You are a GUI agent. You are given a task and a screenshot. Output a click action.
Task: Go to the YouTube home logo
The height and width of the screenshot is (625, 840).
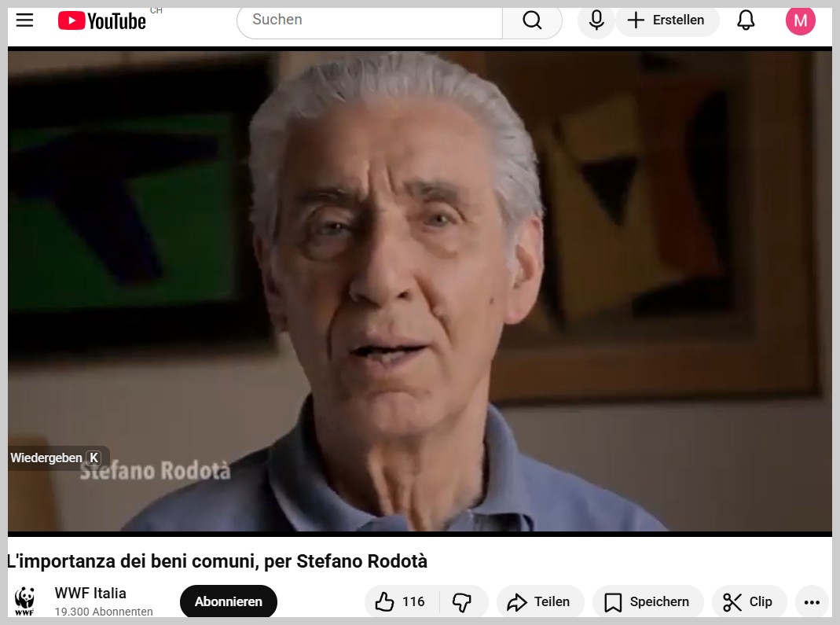pos(102,21)
